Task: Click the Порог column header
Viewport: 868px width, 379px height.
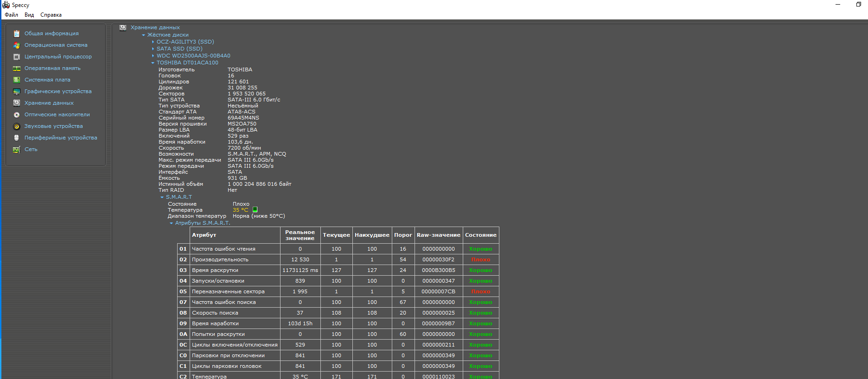Action: click(403, 235)
